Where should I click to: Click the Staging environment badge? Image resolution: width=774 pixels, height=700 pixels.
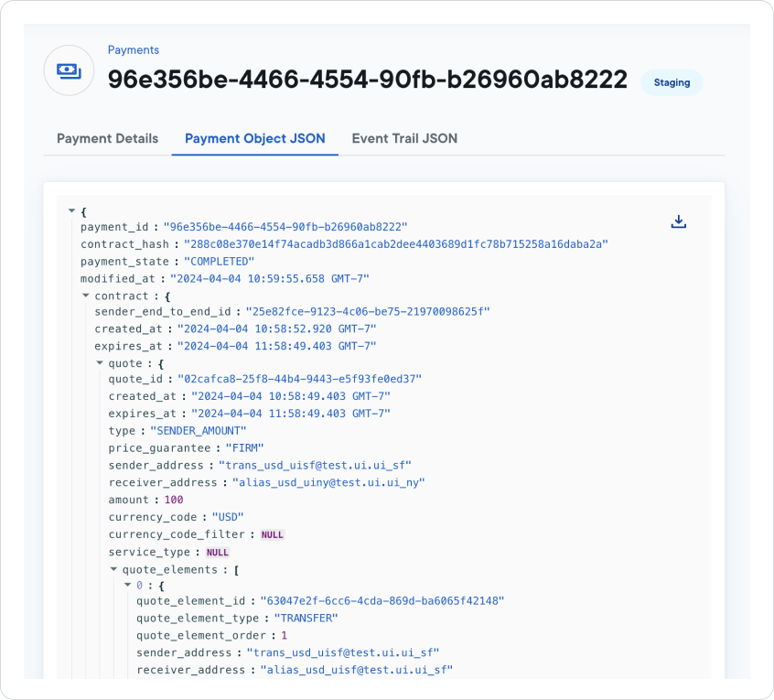point(672,82)
